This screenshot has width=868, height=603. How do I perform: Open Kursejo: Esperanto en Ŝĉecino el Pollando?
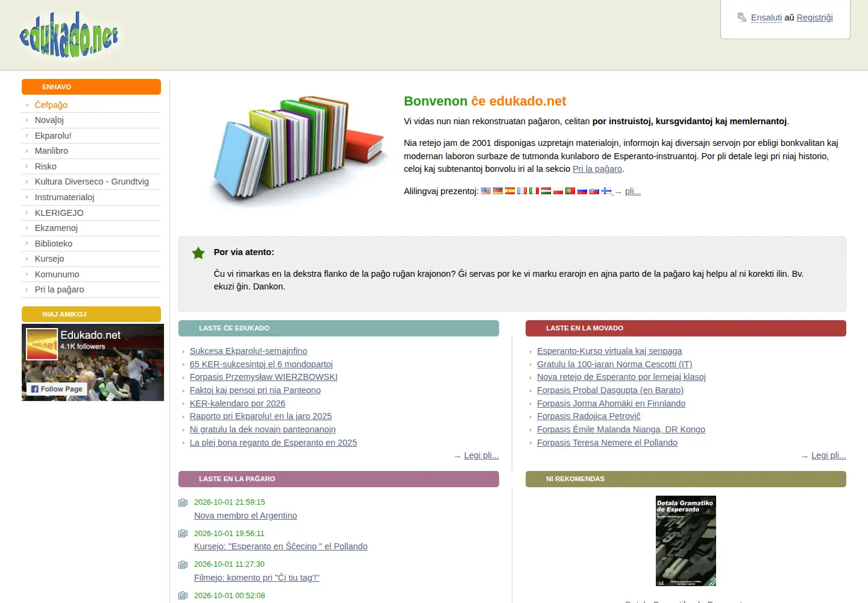click(281, 546)
